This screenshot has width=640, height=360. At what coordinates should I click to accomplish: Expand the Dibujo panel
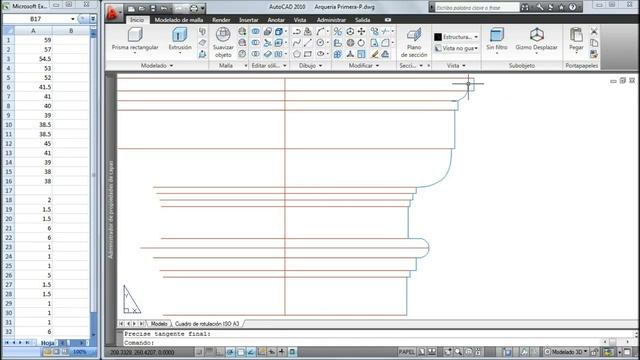click(x=310, y=65)
